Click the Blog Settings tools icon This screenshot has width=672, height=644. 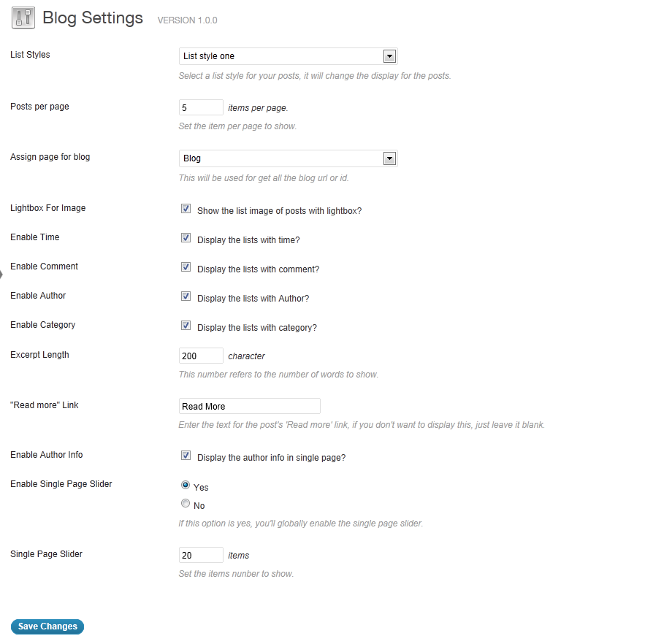[23, 18]
